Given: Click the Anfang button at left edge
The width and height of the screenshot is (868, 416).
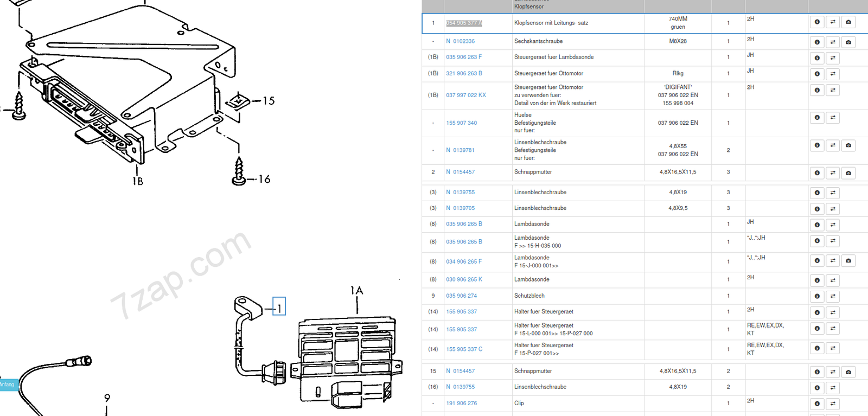Looking at the screenshot, I should pos(8,385).
